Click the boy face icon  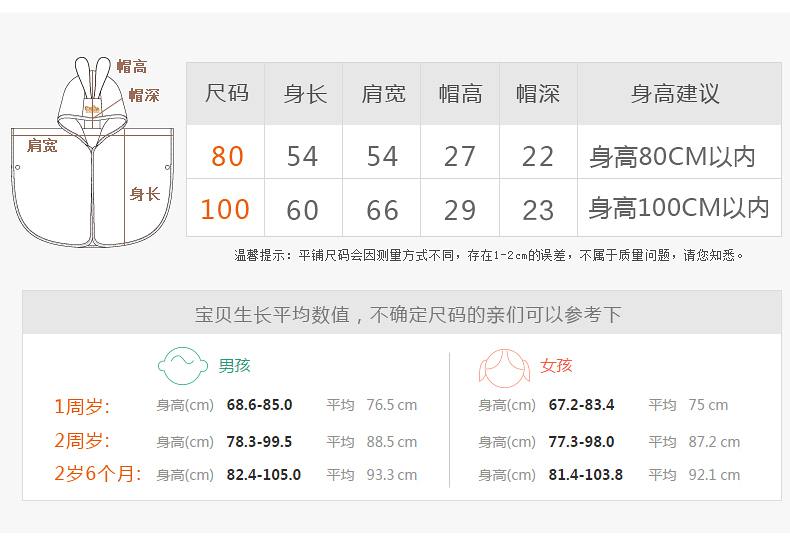[183, 366]
